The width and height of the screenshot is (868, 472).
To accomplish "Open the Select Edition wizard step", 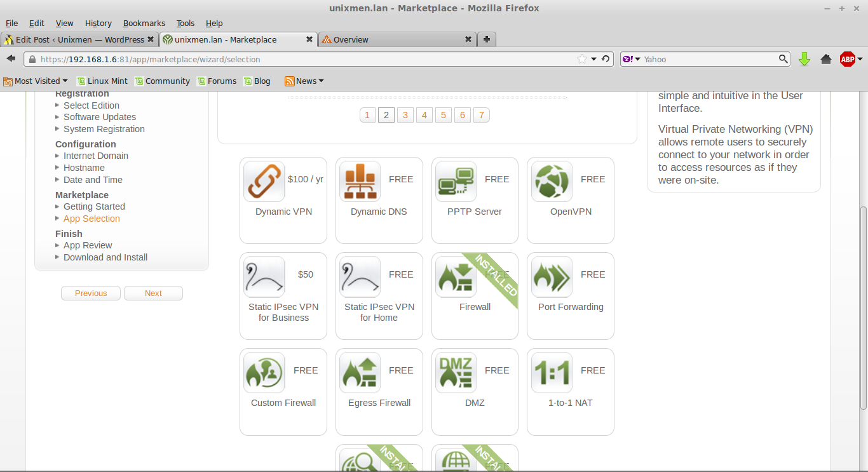I will click(92, 105).
